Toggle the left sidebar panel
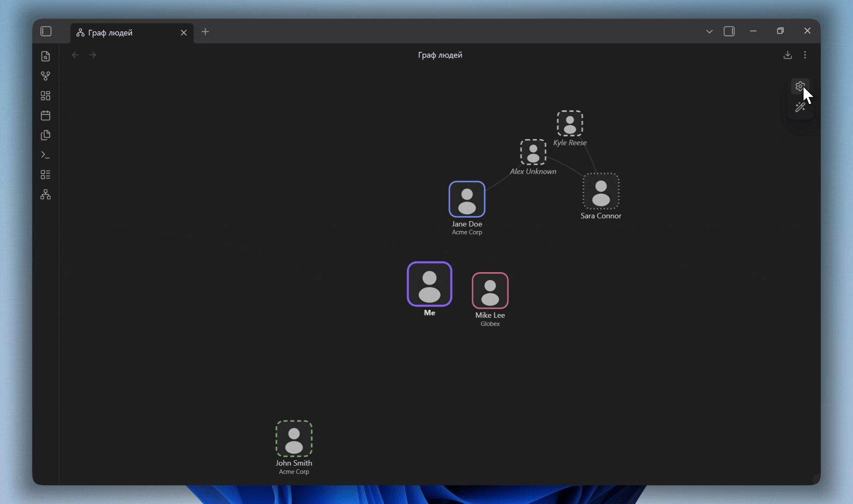 [46, 31]
